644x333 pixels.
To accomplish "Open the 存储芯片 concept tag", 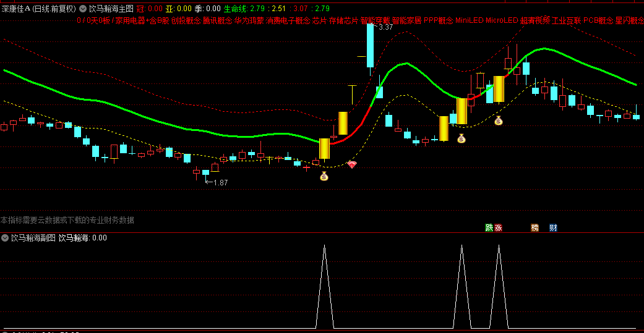I will click(343, 20).
